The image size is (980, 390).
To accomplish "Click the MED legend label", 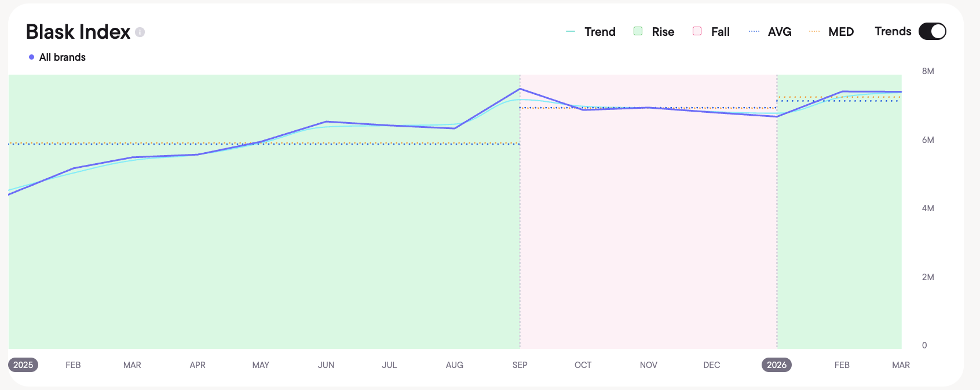I will [841, 32].
